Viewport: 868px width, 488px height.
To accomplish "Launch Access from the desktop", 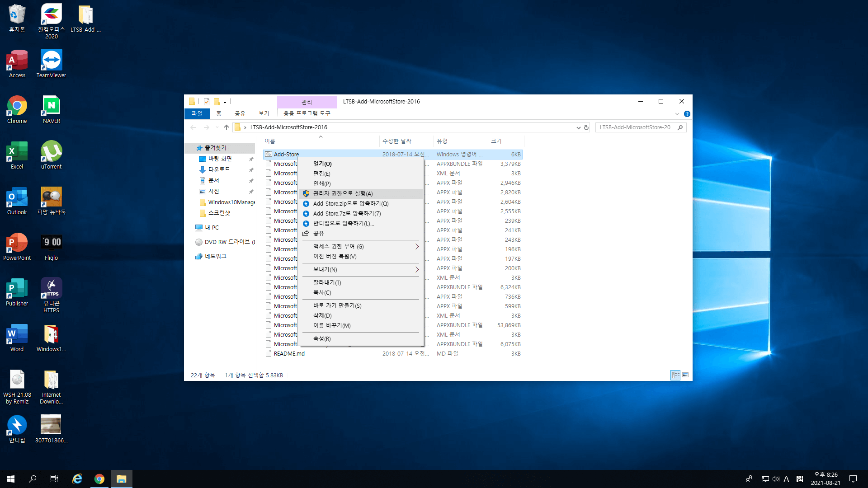I will (17, 64).
